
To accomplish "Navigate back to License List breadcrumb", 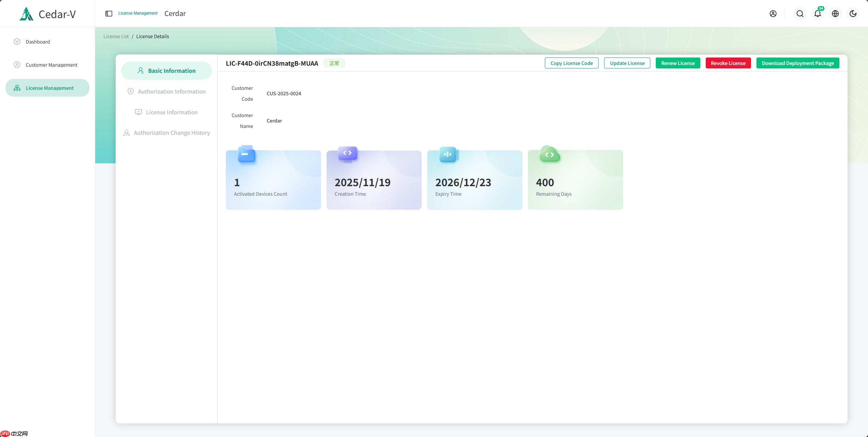I will tap(116, 36).
